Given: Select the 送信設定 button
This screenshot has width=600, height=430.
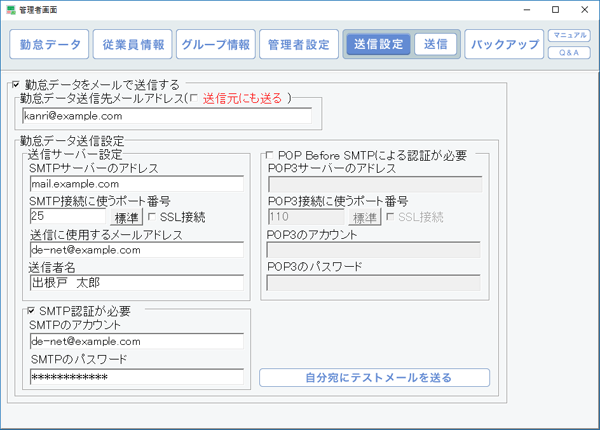Looking at the screenshot, I should click(378, 44).
